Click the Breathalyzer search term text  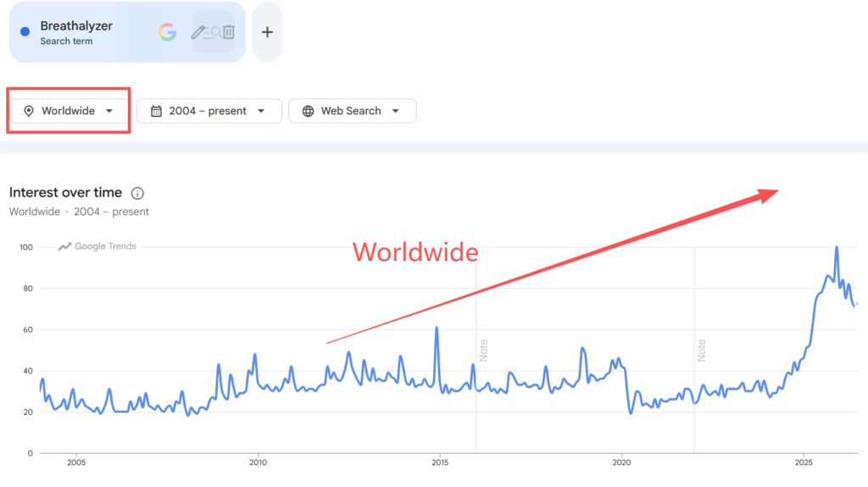pyautogui.click(x=76, y=26)
